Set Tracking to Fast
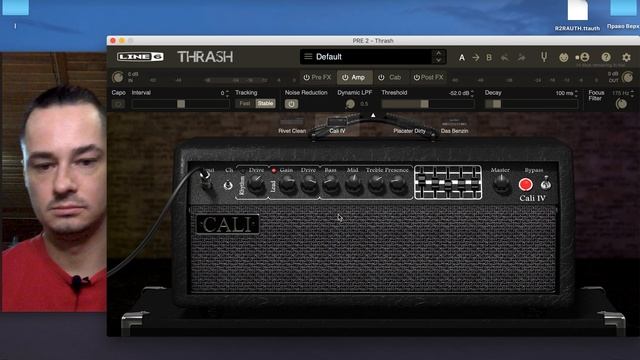The image size is (640, 360). tap(245, 104)
